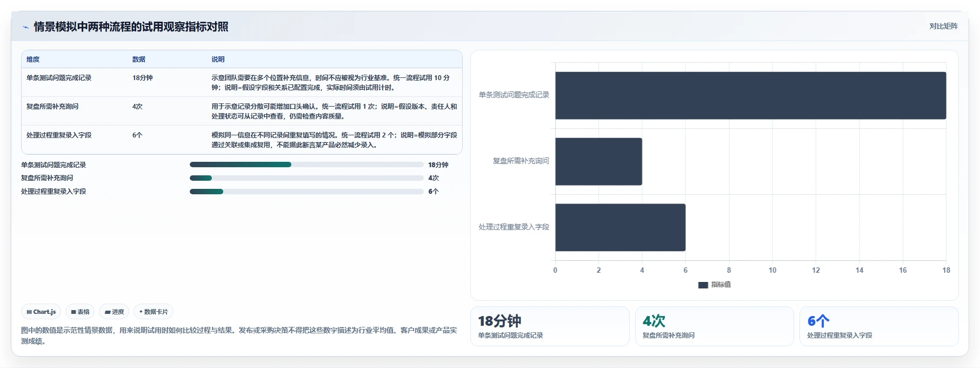The image size is (980, 368).
Task: Click the 维度 column header
Action: click(x=33, y=60)
